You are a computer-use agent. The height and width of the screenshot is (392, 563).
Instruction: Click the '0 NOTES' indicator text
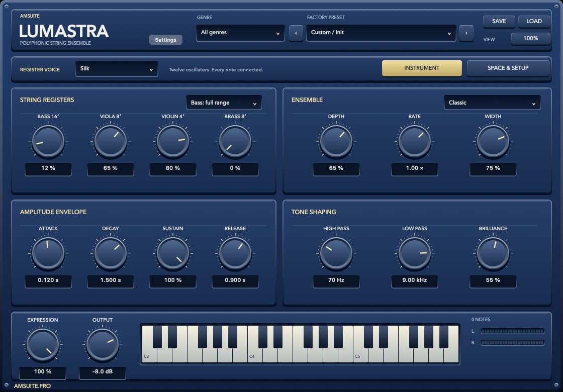click(x=481, y=320)
